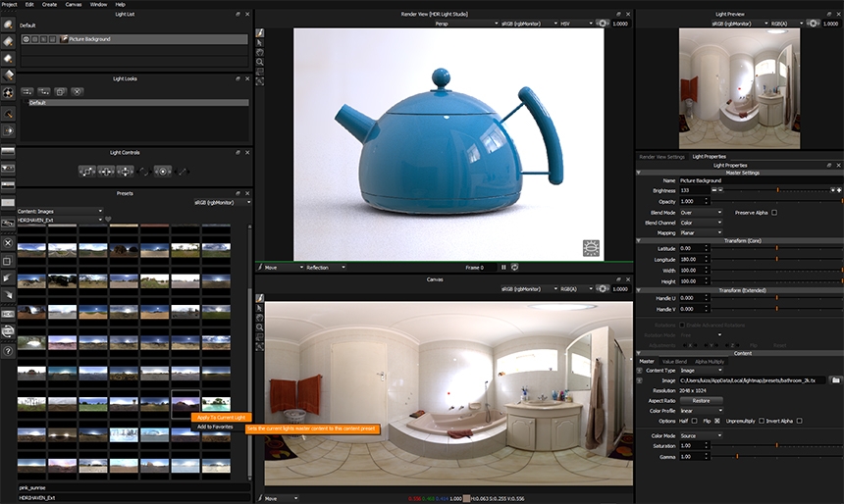Enable the Invert Alpha checkbox

tap(799, 421)
